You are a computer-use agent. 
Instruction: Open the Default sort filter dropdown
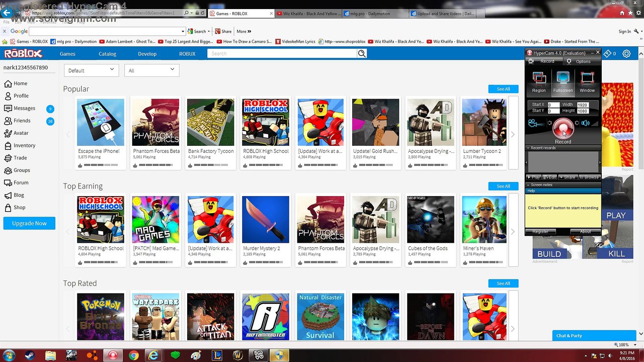[91, 70]
